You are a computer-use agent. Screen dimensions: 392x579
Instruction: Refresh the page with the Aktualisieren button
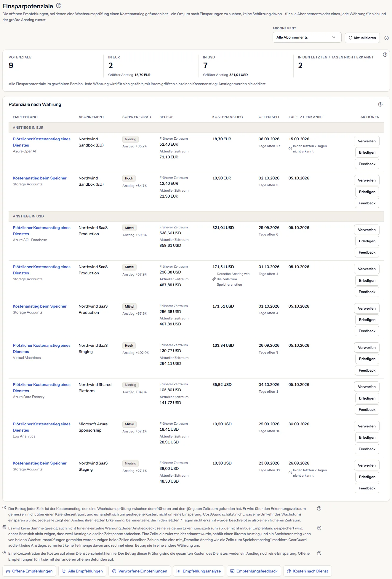pyautogui.click(x=362, y=38)
